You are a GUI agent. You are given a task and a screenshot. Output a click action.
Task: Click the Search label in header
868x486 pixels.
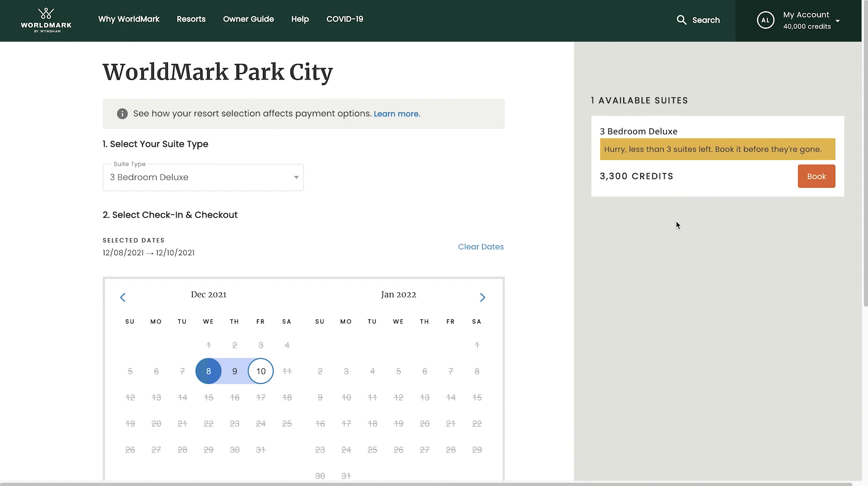pyautogui.click(x=706, y=20)
